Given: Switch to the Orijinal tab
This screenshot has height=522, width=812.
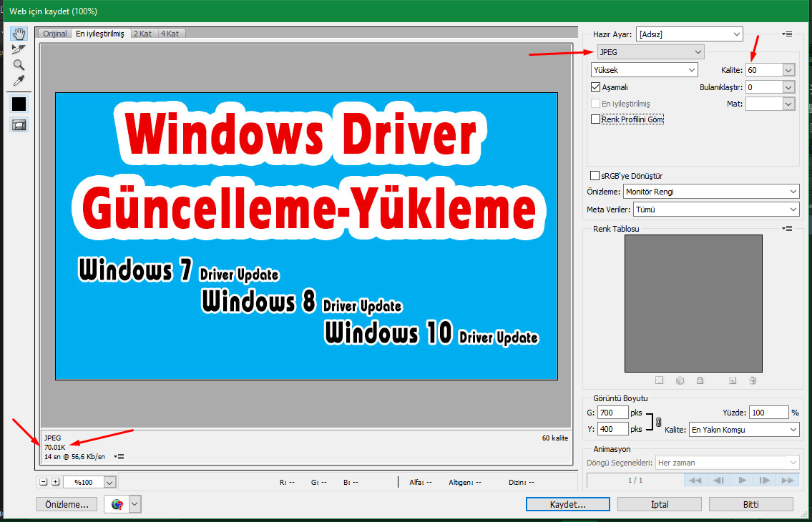Looking at the screenshot, I should [55, 34].
